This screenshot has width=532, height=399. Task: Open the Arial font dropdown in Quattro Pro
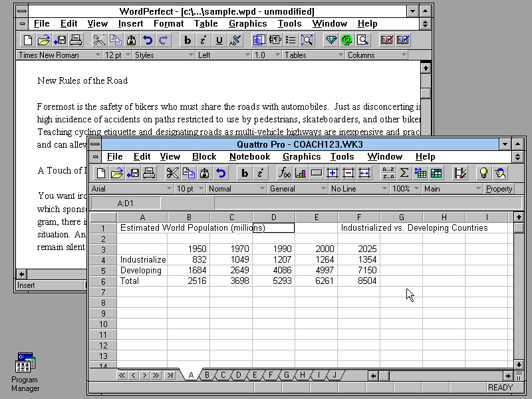131,189
